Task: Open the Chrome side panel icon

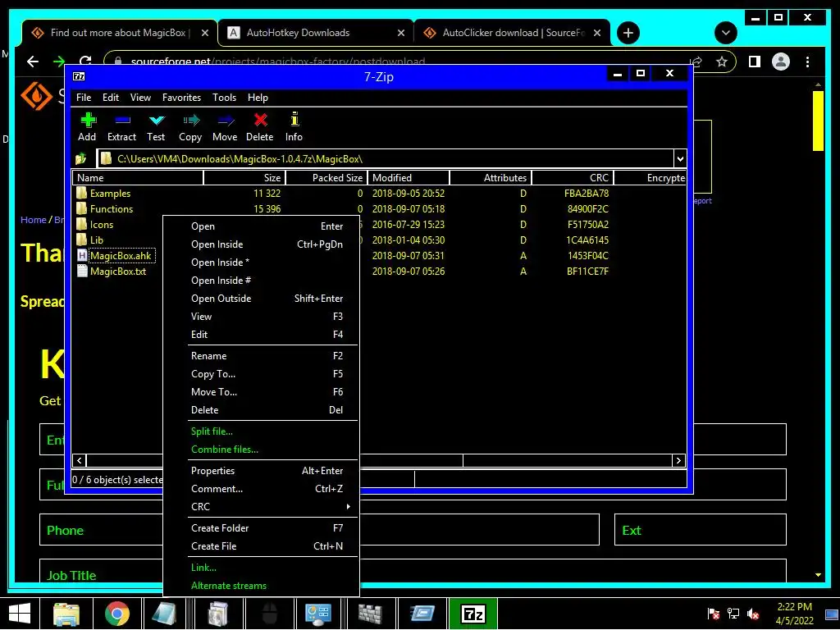Action: pyautogui.click(x=755, y=62)
